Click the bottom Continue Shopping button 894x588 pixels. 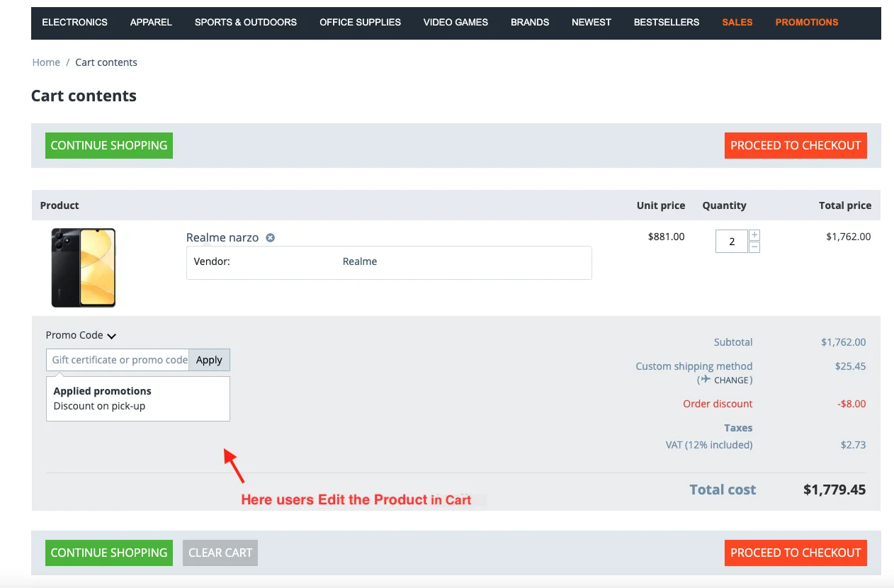point(109,553)
